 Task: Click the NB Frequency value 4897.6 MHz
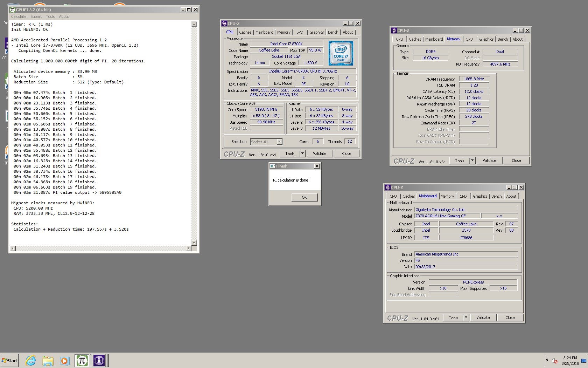pos(500,64)
